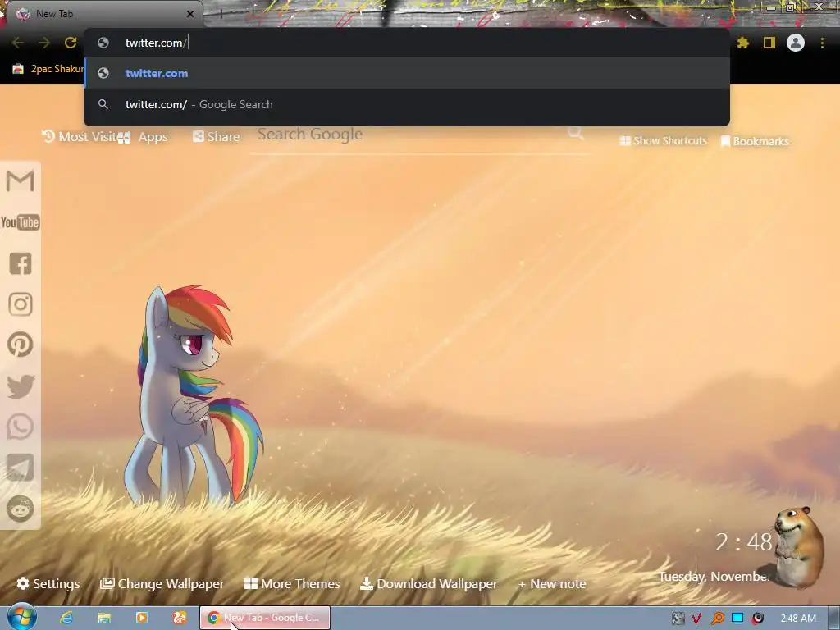840x630 pixels.
Task: Open WhatsApp shortcut in sidebar
Action: tap(21, 427)
